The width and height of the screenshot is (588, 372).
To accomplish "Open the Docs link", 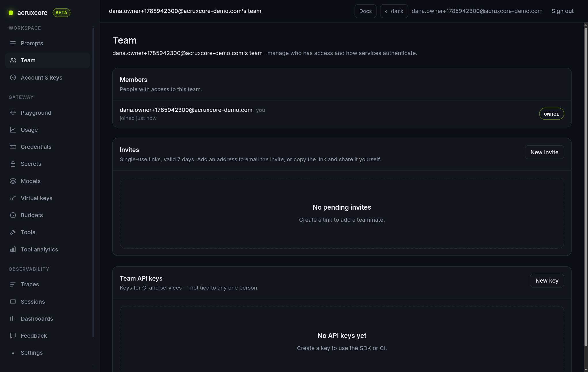I will pyautogui.click(x=365, y=11).
